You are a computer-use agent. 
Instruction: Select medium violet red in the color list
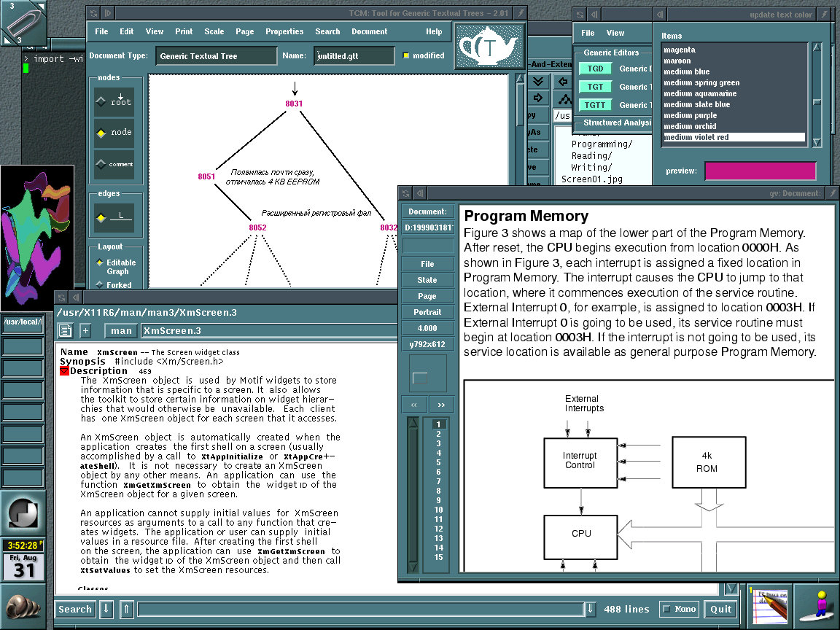[x=734, y=137]
